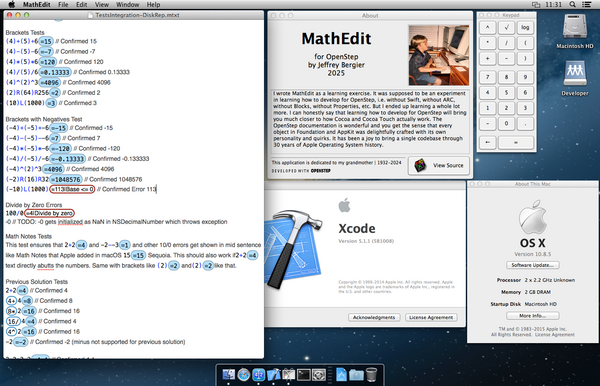Open the File menu
600x386 pixels.
[63, 5]
